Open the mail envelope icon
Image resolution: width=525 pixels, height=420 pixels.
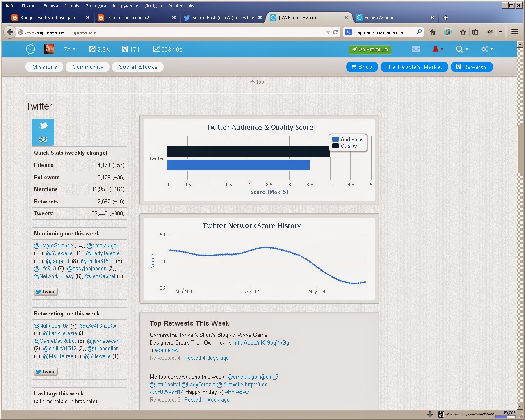click(416, 49)
